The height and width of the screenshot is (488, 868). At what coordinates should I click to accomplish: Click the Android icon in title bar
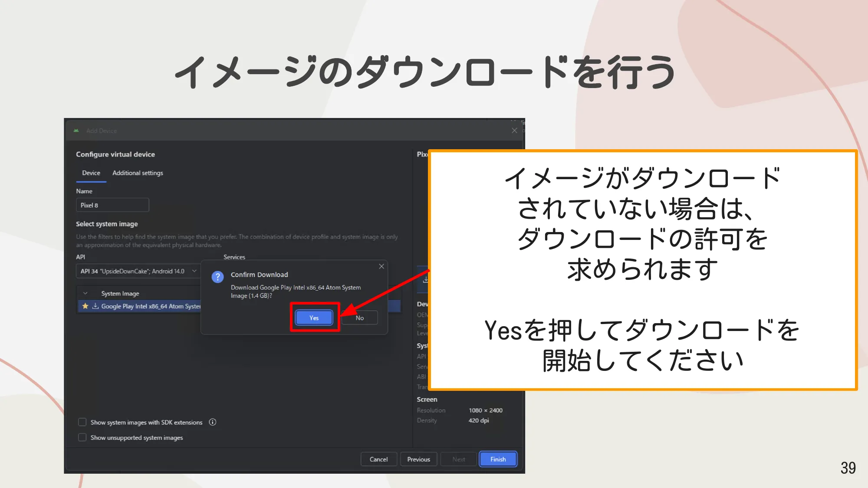pos(76,131)
